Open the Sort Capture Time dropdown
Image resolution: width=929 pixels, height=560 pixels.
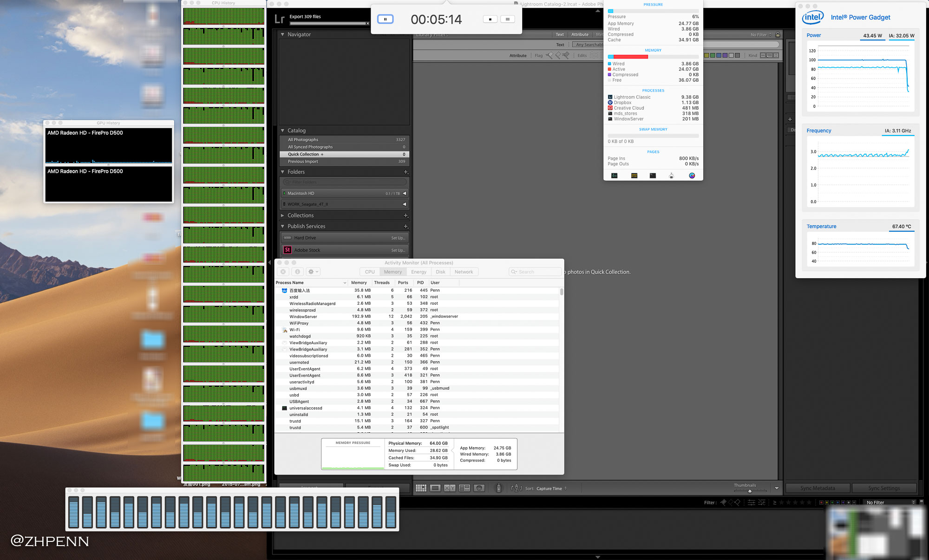[x=551, y=488]
